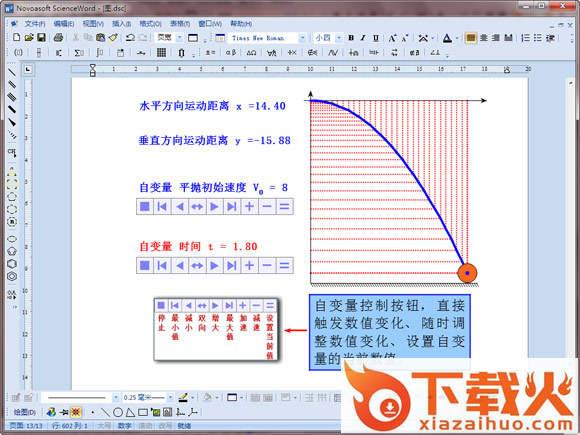This screenshot has height=435, width=580.
Task: Select the triangle shape drawing tool
Action: [130, 412]
